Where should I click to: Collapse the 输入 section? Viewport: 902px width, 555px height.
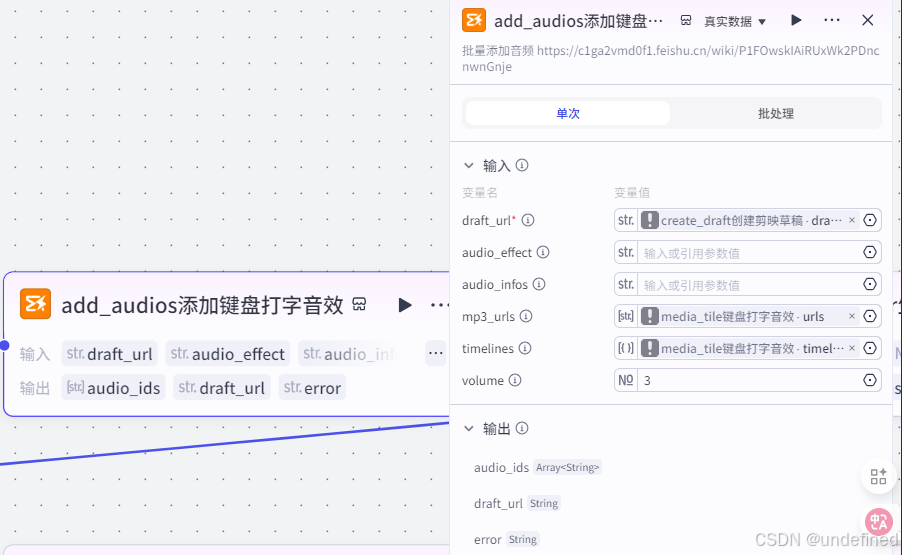pyautogui.click(x=469, y=166)
